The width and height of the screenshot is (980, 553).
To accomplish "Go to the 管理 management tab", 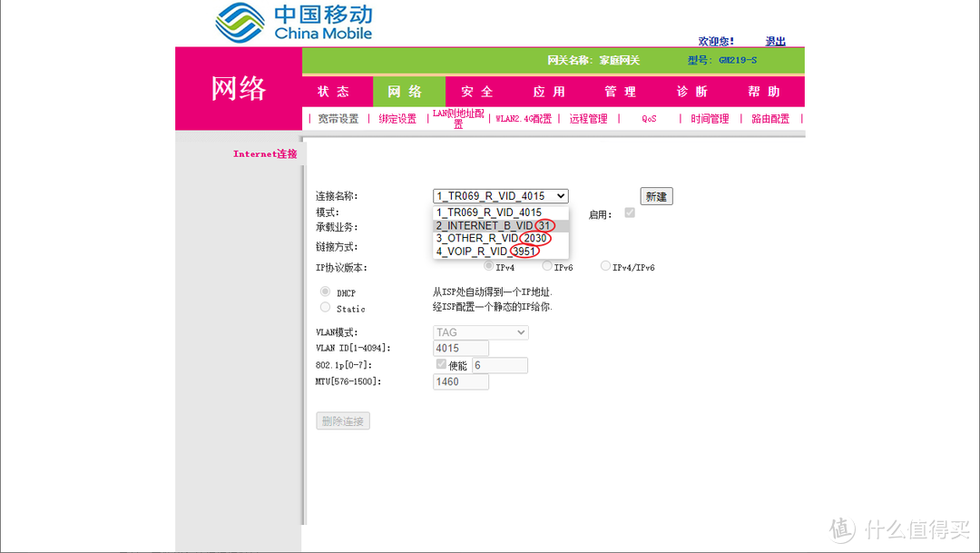I will 621,92.
